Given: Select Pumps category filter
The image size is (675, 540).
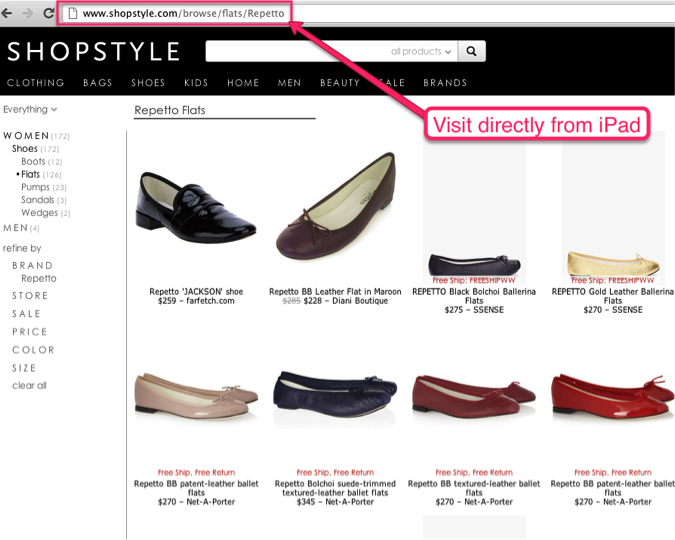Looking at the screenshot, I should tap(35, 187).
